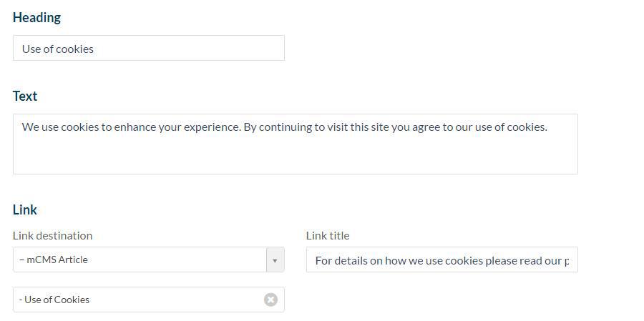Click the "Link destination" field label
The width and height of the screenshot is (644, 321).
(x=52, y=235)
